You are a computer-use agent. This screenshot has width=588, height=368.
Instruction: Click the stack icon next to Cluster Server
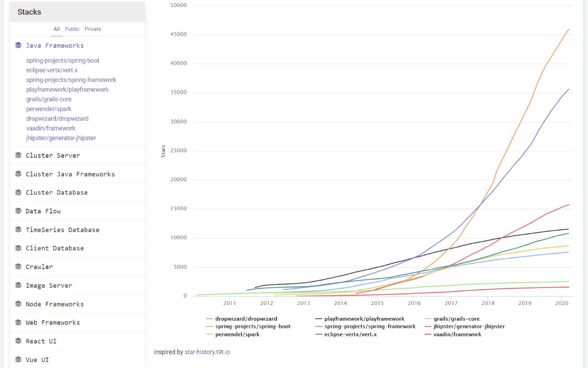18,155
